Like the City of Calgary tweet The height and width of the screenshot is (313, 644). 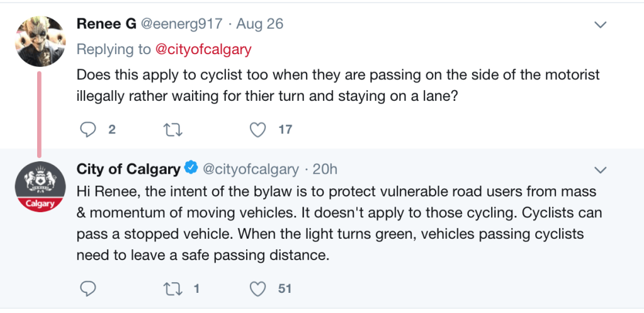point(257,289)
